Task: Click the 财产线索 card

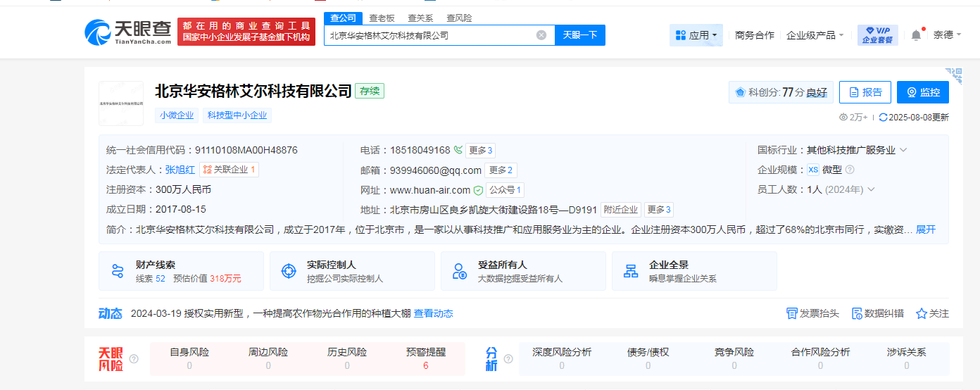Action: tap(181, 271)
